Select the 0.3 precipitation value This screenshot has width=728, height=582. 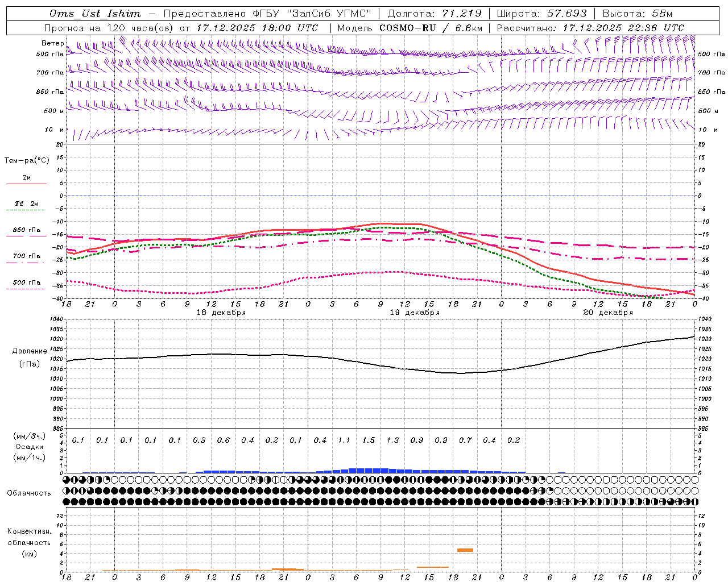tap(199, 440)
